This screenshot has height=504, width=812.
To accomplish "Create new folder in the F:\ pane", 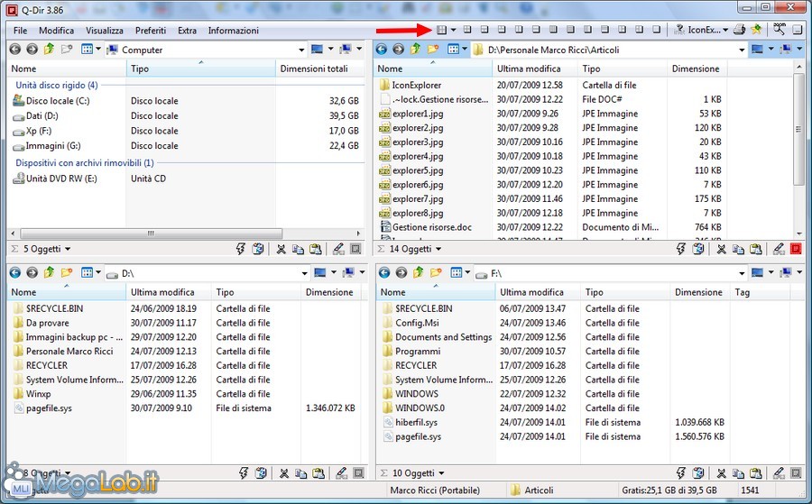I will point(436,272).
